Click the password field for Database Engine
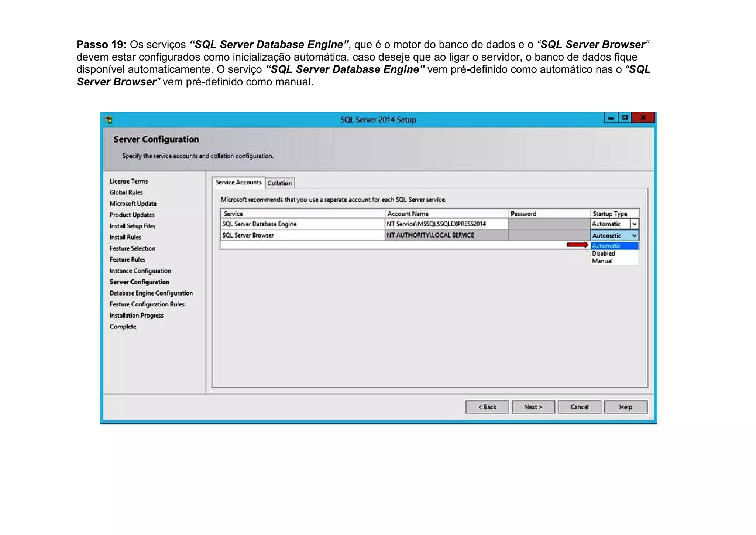756x535 pixels. (x=549, y=224)
